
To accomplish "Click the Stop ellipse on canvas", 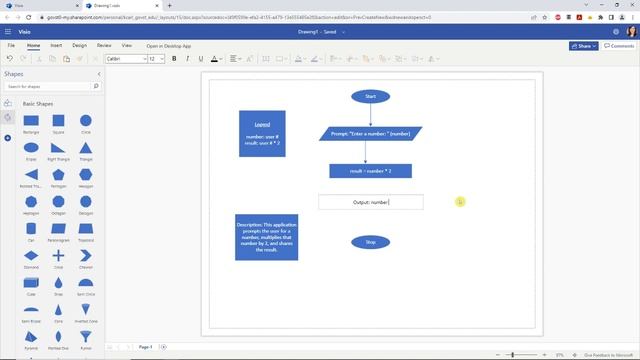I will [x=371, y=242].
